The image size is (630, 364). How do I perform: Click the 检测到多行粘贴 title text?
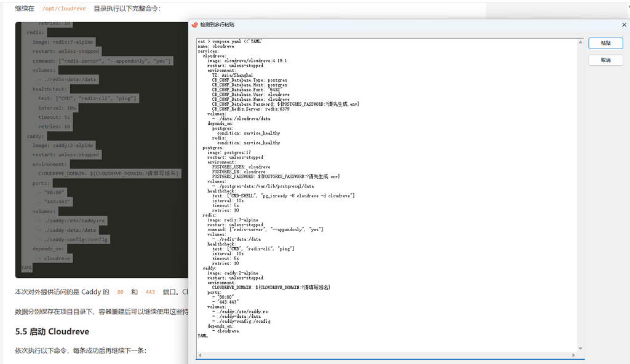click(x=217, y=25)
